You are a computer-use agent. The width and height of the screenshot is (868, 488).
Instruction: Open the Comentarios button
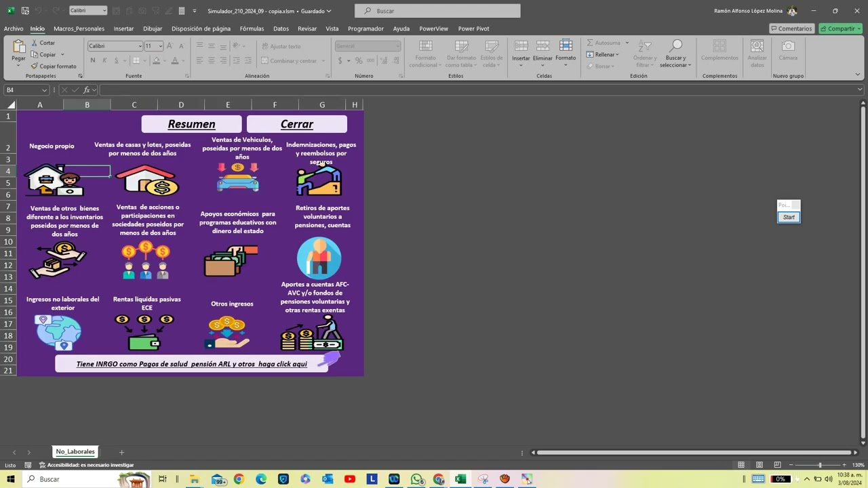(791, 28)
